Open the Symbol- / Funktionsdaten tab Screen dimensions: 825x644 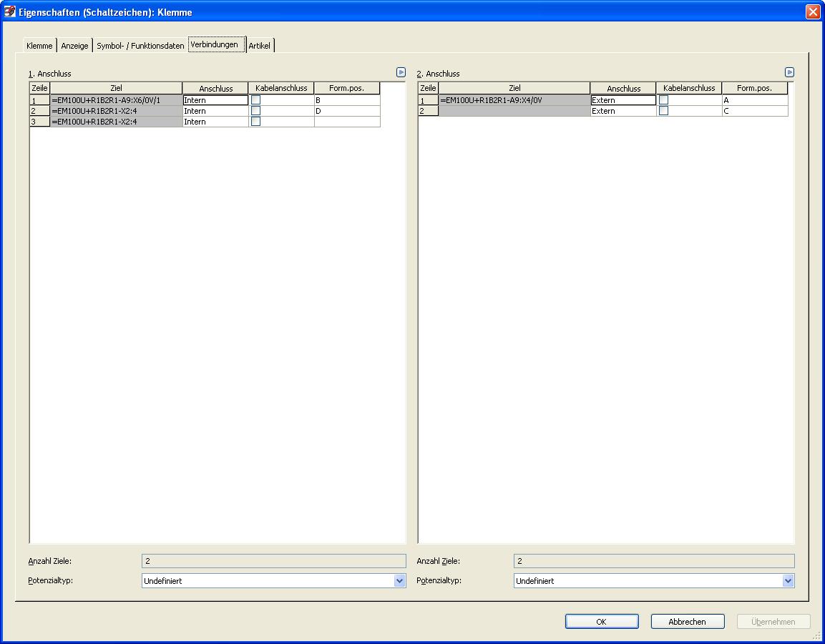(x=140, y=46)
